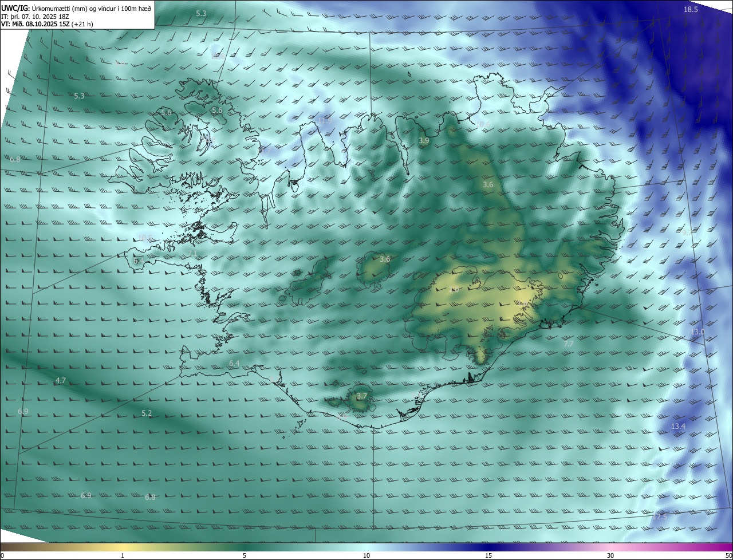Click the yellow segment of the colour scale
This screenshot has height=560, width=733.
123,547
